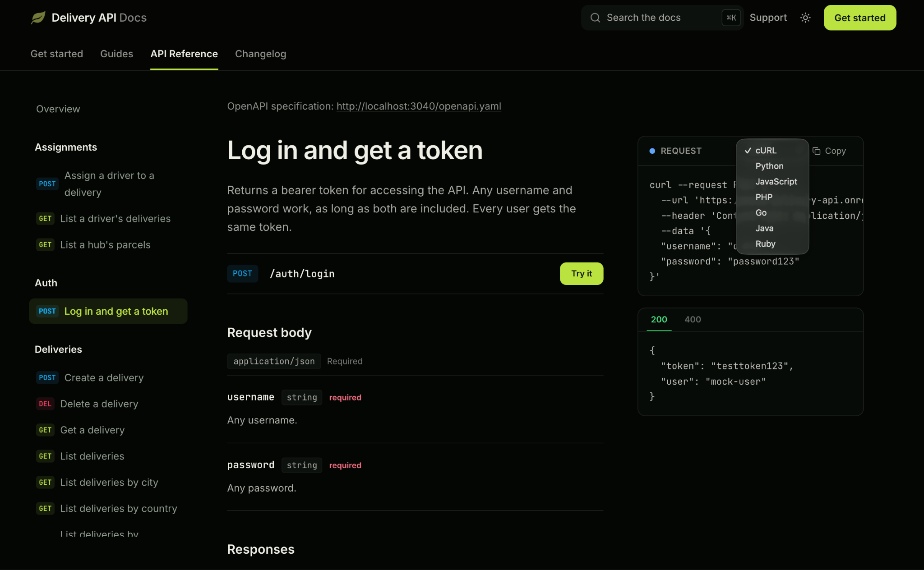Toggle the light/dark theme sun icon
Image resolution: width=924 pixels, height=570 pixels.
tap(805, 18)
